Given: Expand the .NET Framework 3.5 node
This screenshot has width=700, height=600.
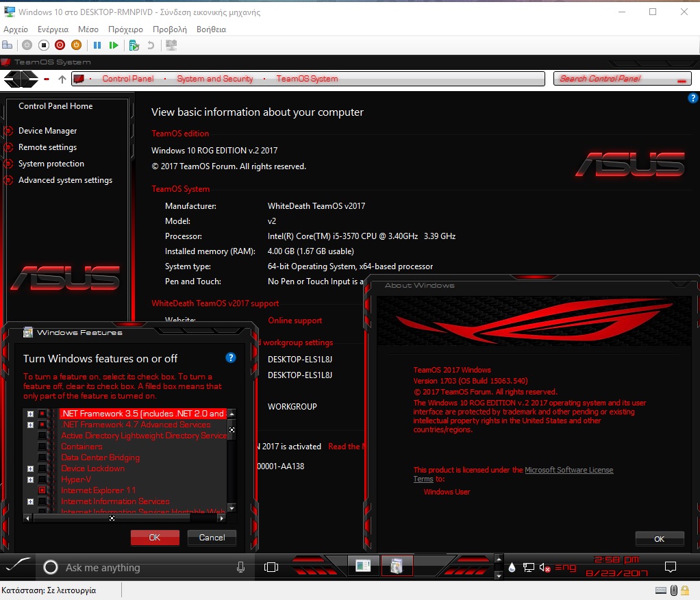Looking at the screenshot, I should click(30, 414).
